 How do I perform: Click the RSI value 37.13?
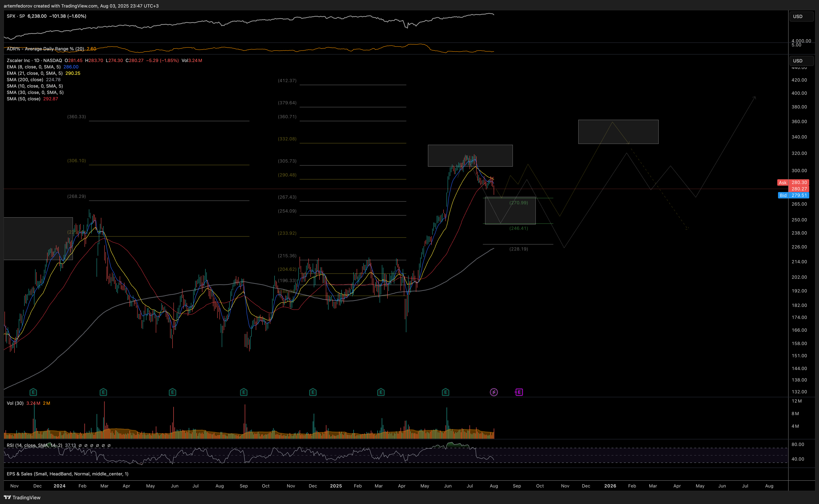[70, 445]
